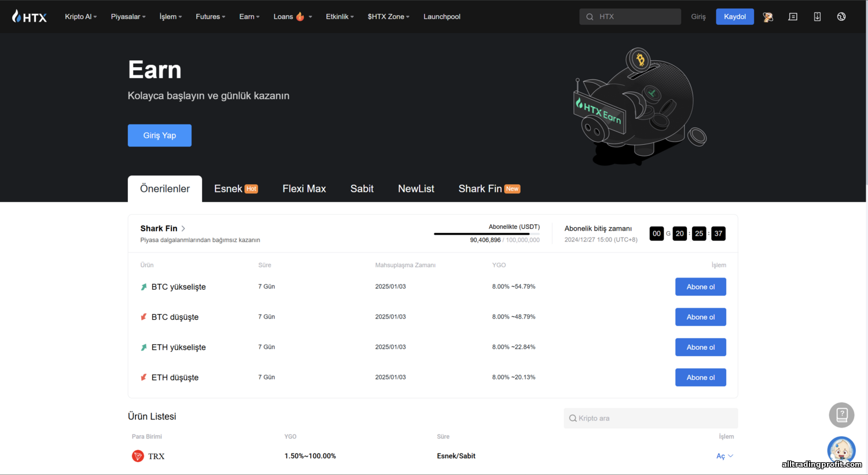Click the Para Birimi column header
The image size is (868, 475).
147,437
